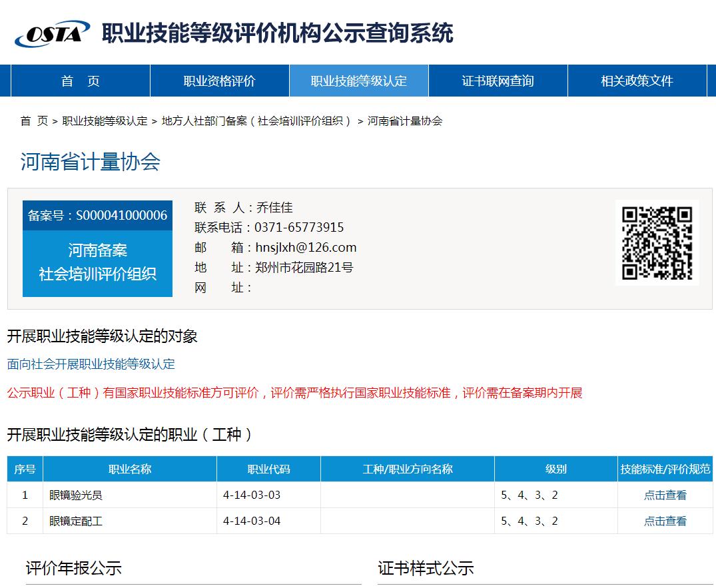Click the code 4-14-03-04

tap(252, 521)
